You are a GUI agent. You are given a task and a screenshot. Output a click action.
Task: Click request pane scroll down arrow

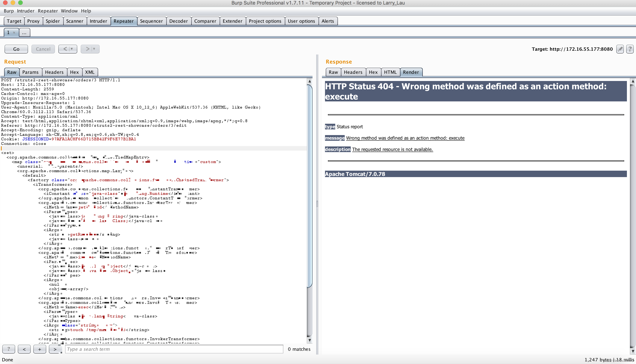coord(309,340)
